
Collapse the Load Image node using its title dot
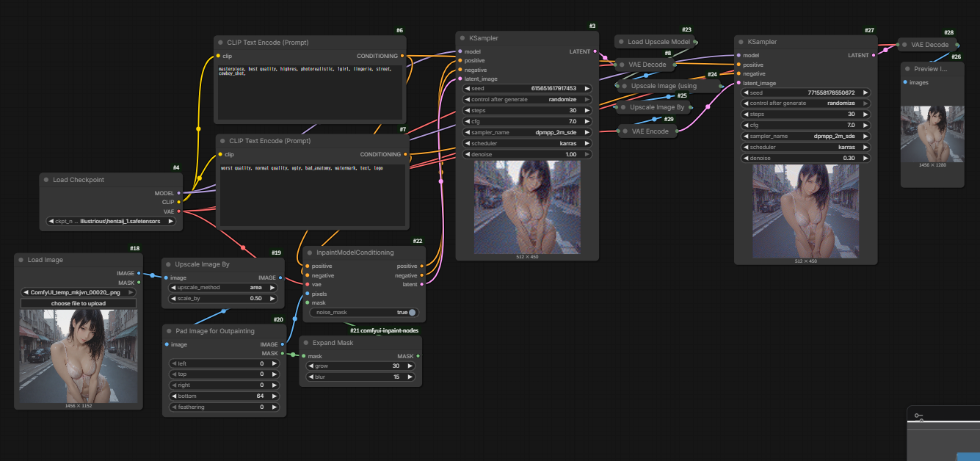[21, 260]
